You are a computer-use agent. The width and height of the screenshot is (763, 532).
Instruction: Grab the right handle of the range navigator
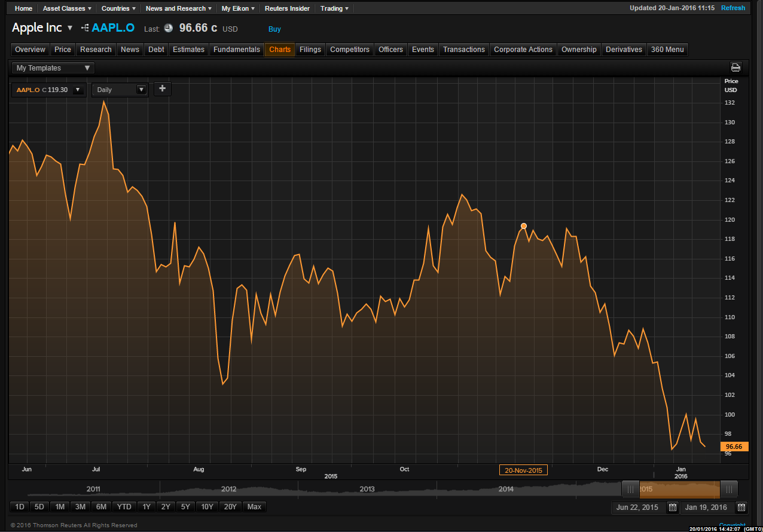(x=729, y=489)
